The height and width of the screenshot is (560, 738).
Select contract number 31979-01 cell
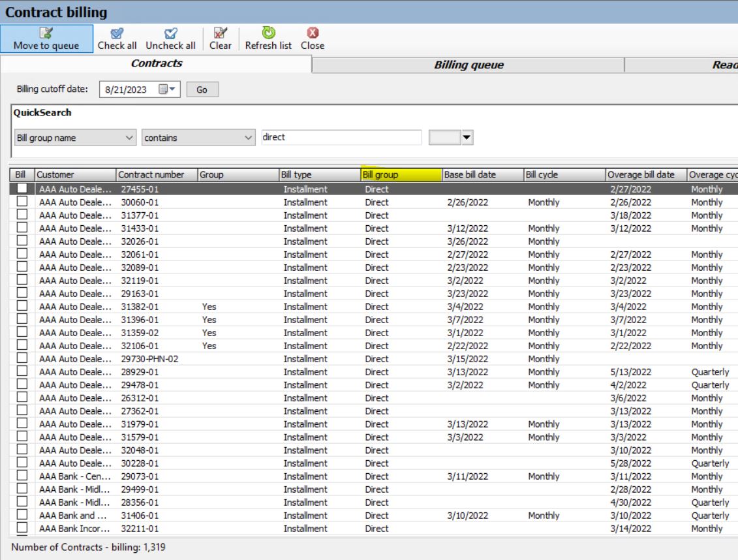(140, 424)
